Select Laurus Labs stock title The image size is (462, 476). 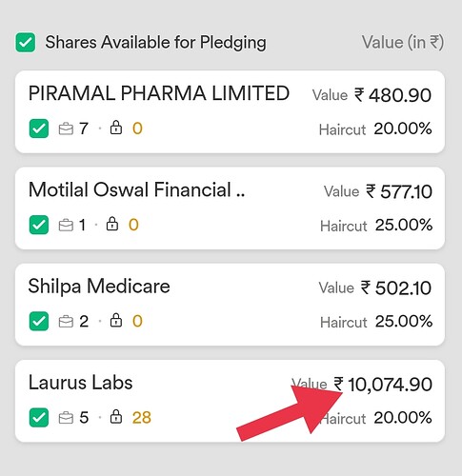80,383
